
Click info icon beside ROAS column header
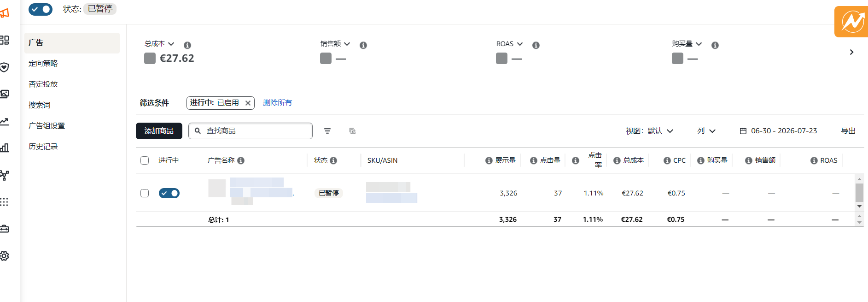click(814, 160)
